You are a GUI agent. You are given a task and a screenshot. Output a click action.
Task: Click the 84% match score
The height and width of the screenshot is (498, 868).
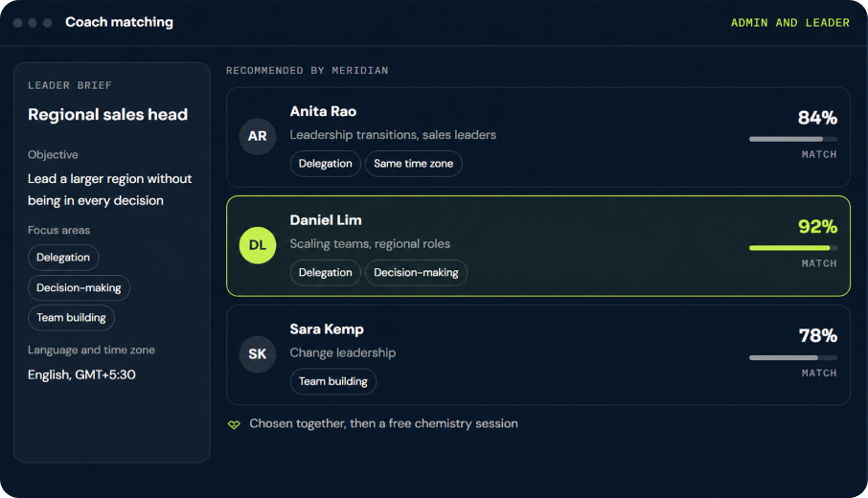817,118
